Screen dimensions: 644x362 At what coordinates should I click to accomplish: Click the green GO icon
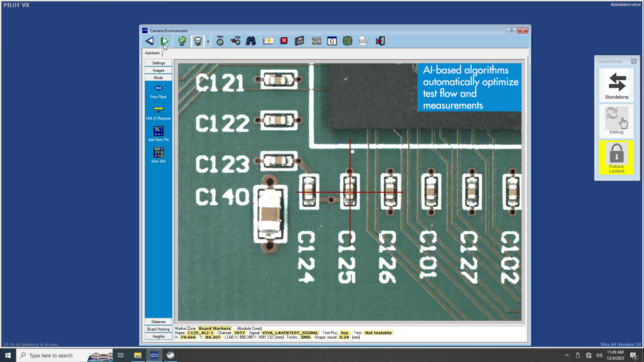tap(182, 41)
